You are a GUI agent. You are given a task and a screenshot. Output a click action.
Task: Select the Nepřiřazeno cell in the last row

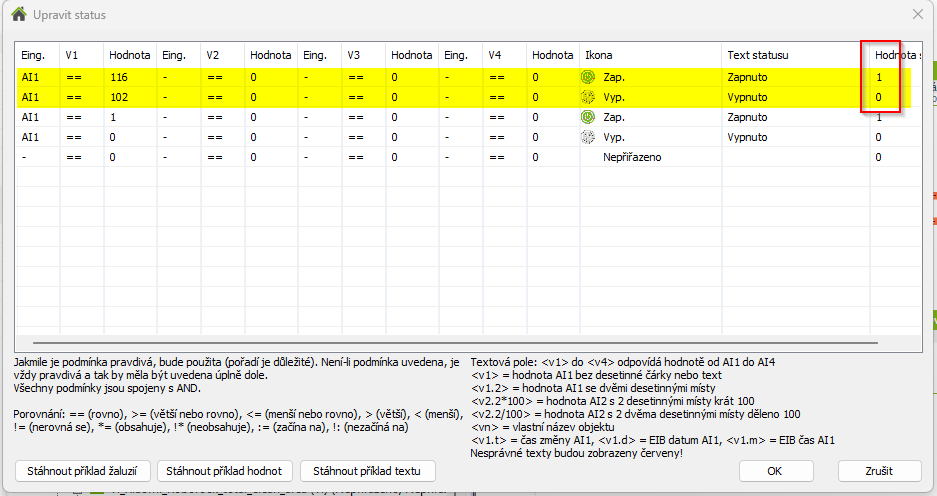631,157
